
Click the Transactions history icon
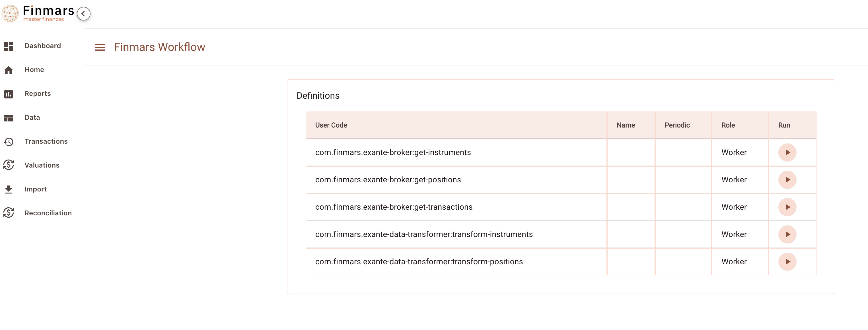pos(9,142)
